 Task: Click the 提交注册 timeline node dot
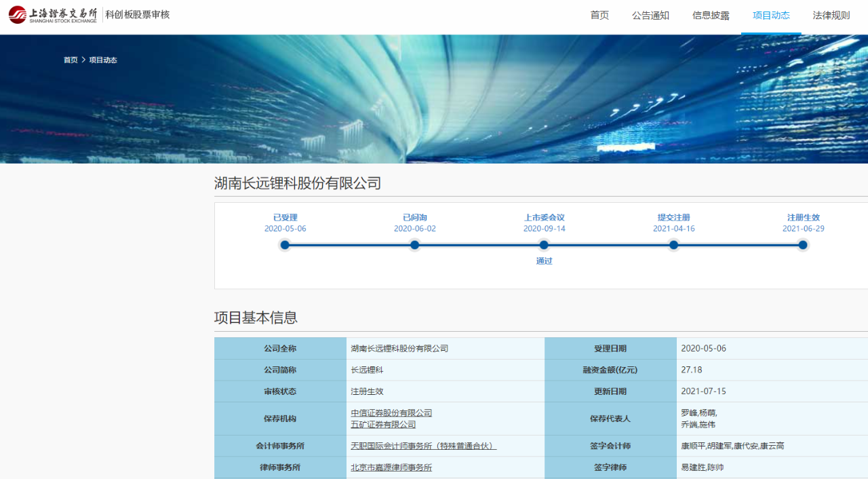673,245
